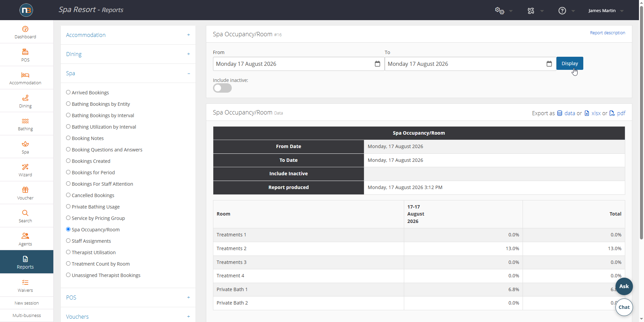Viewport: 644px width, 322px height.
Task: Open the To date calendar icon
Action: pos(549,64)
